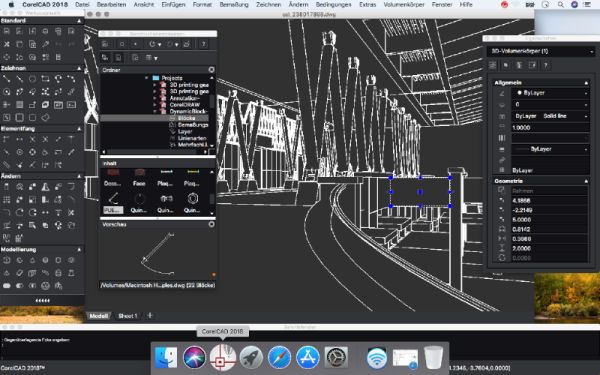This screenshot has width=600, height=375.
Task: Select Bemaßungs item in folder tree
Action: (x=193, y=125)
